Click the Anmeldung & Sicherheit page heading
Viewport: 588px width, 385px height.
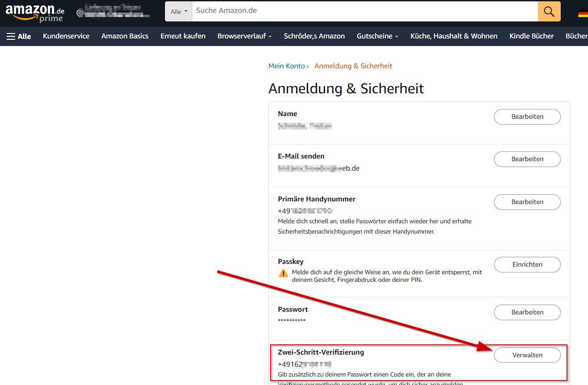[346, 88]
